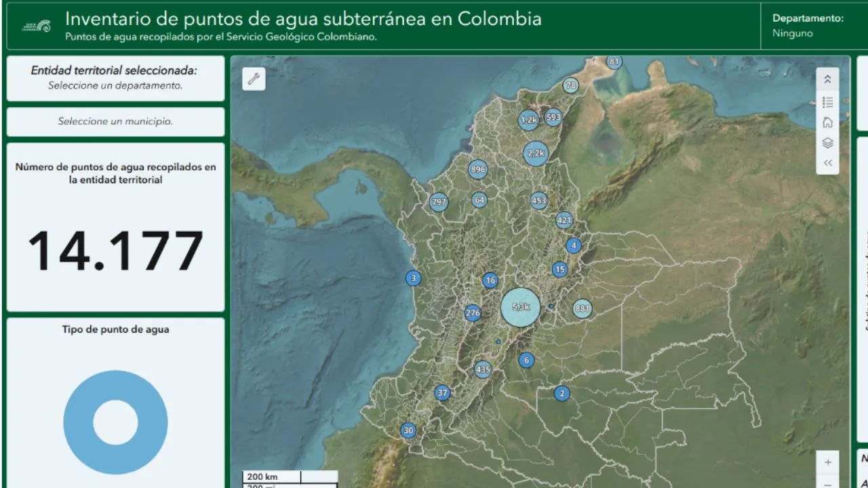The width and height of the screenshot is (868, 488).
Task: Click the Servicio Geológico Colombiano logo
Action: coord(37,26)
